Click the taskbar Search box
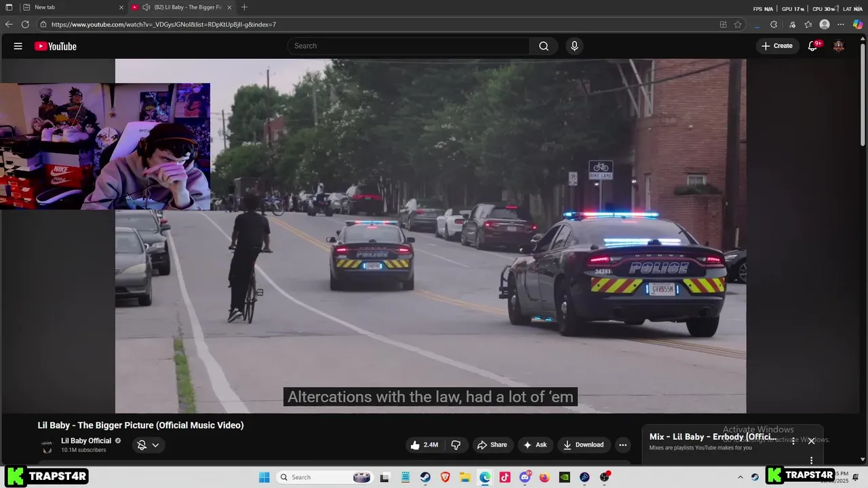This screenshot has width=868, height=488. click(325, 477)
